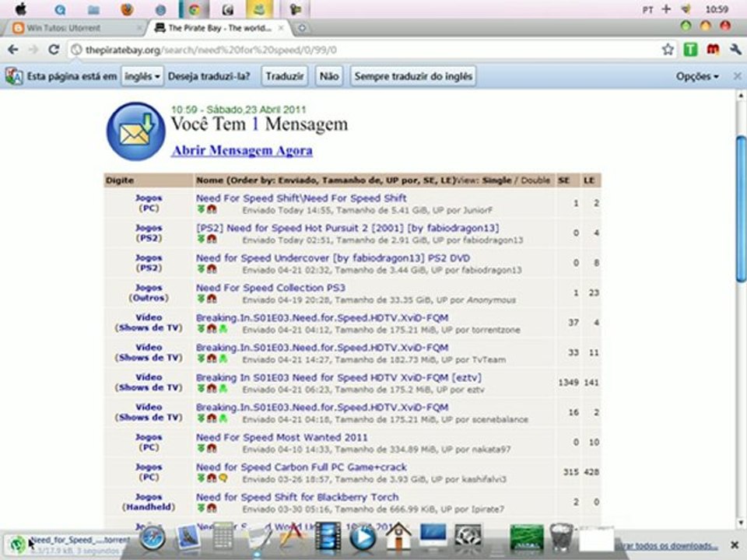
Task: Click green download arrow under Need For Speed Collection PS3
Action: point(201,299)
